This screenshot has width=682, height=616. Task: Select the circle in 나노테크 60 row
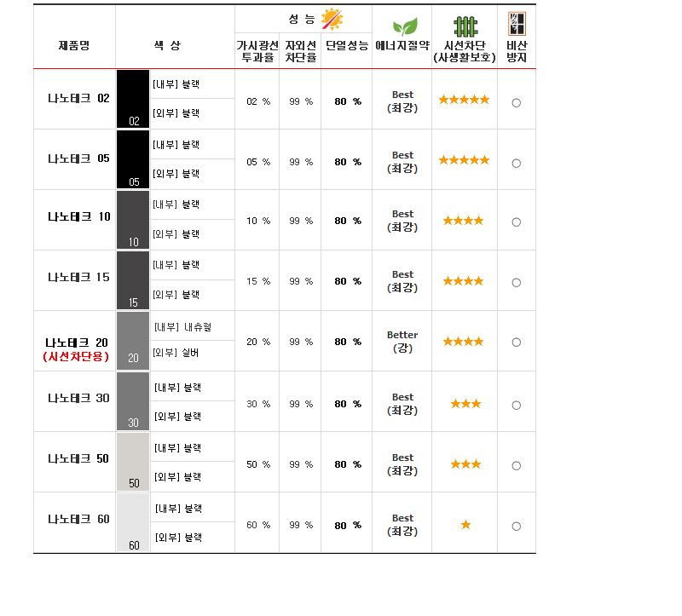coord(517,526)
